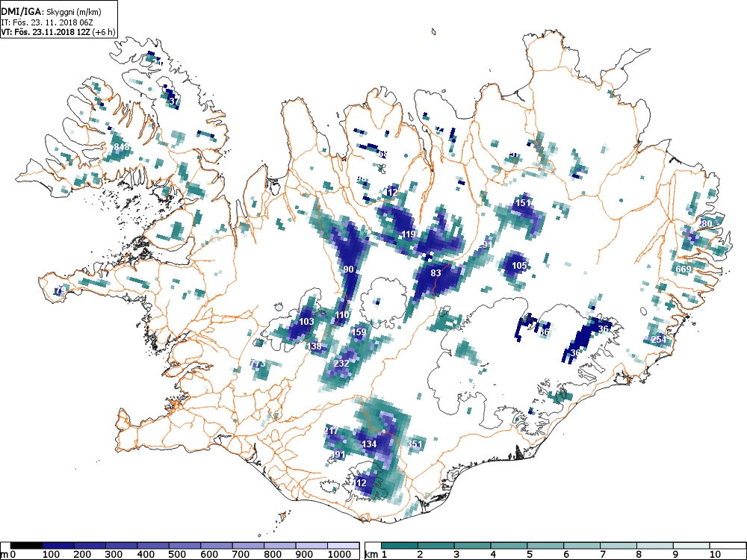
Task: Click the "800" meter legend label
Action: (273, 555)
